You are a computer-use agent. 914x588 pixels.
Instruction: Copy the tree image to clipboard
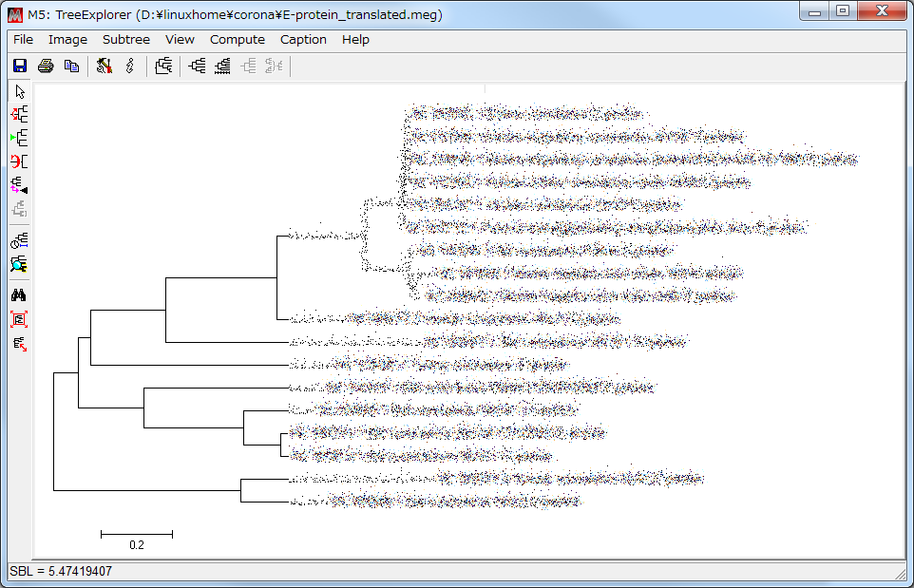tap(71, 66)
